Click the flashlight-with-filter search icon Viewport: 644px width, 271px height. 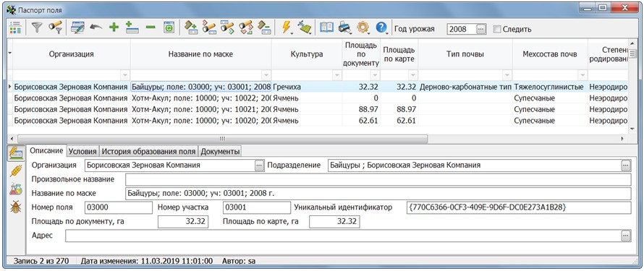click(x=55, y=28)
